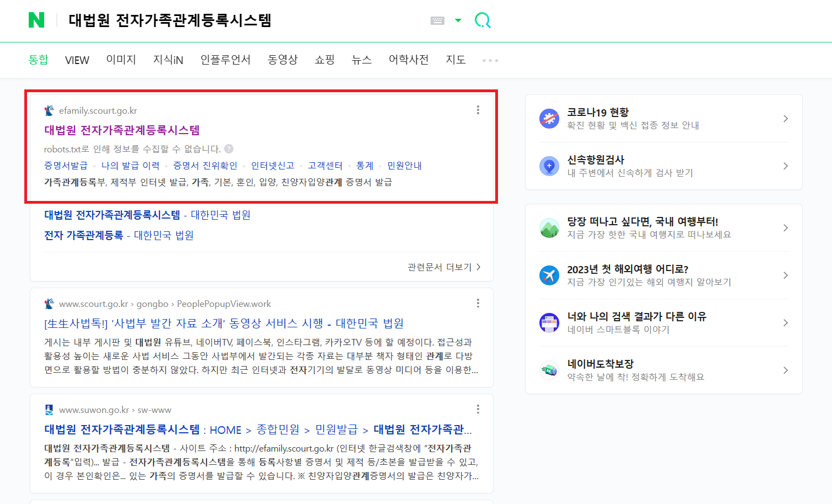This screenshot has height=504, width=832.
Task: Click the 신속항원검사 location icon
Action: click(x=549, y=166)
